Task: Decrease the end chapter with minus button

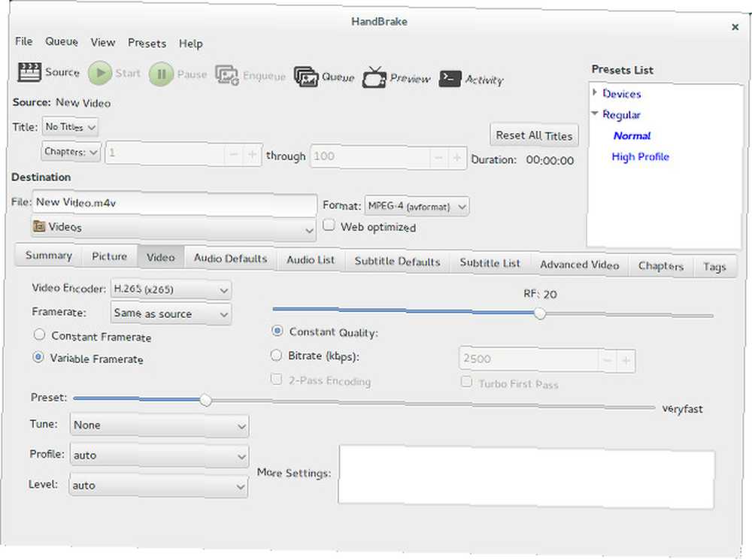Action: [439, 158]
